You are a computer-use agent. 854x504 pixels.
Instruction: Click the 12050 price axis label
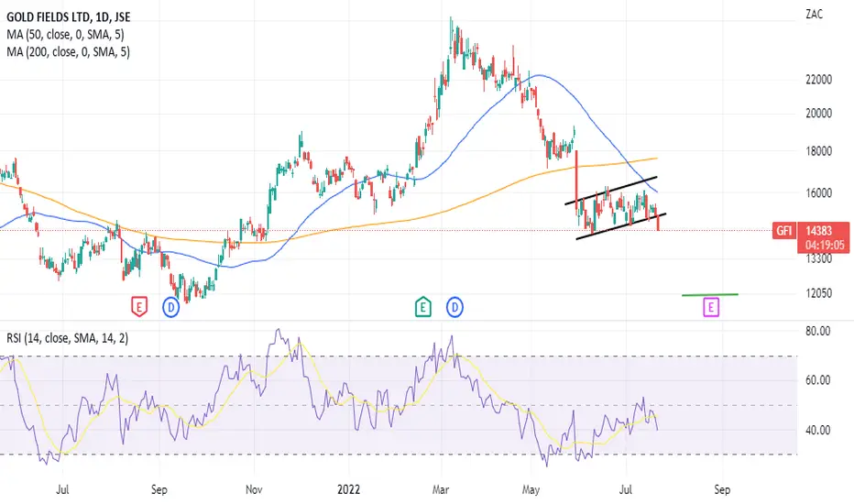818,293
